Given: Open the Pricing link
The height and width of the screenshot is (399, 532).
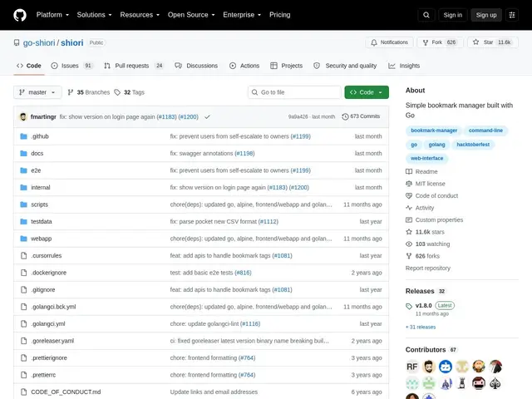Looking at the screenshot, I should click(279, 15).
